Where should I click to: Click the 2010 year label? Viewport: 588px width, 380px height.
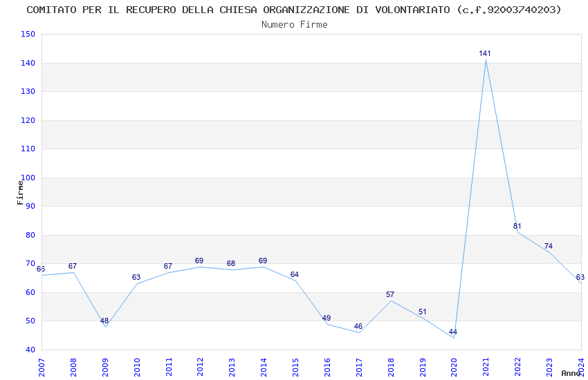(x=136, y=368)
